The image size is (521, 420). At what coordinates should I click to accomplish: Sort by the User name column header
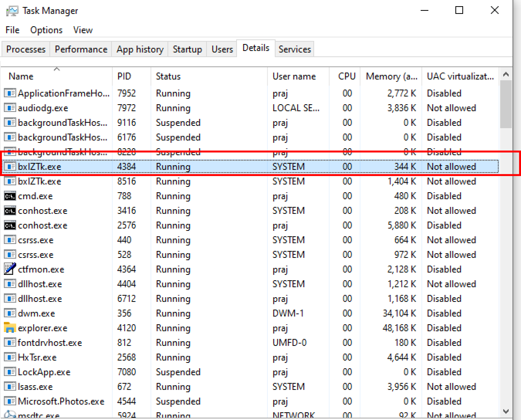298,76
